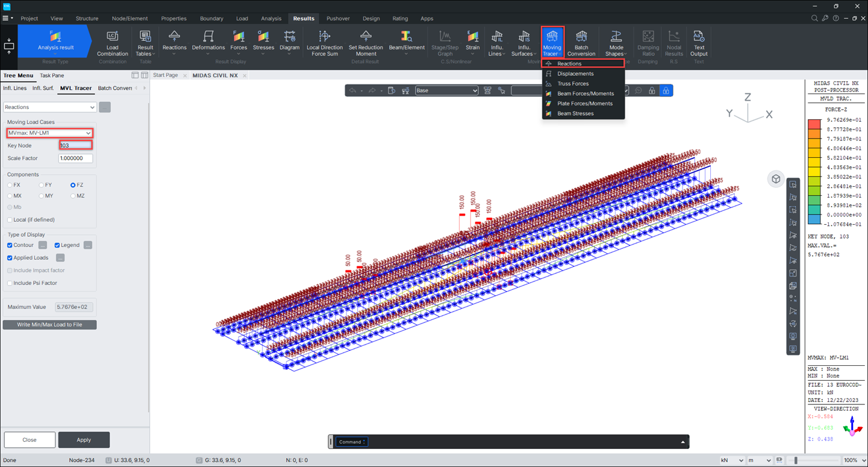The image size is (868, 467).
Task: Open Applied Loads details ellipsis button
Action: point(60,258)
